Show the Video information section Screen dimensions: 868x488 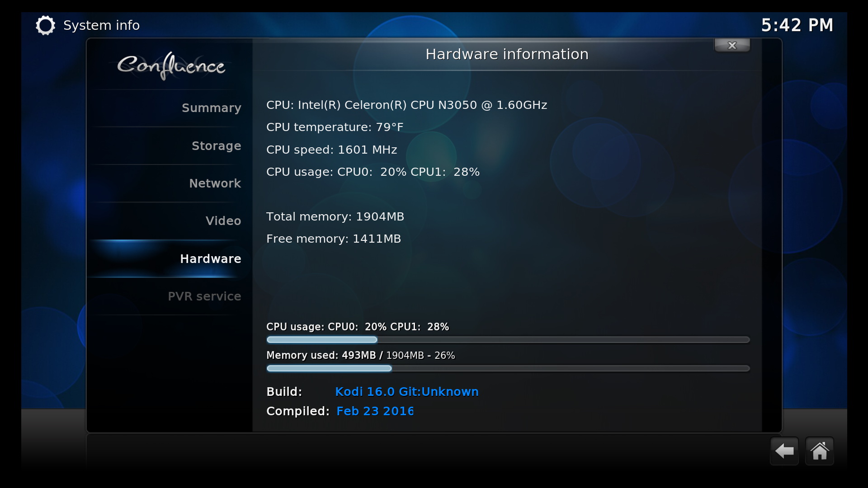click(169, 221)
